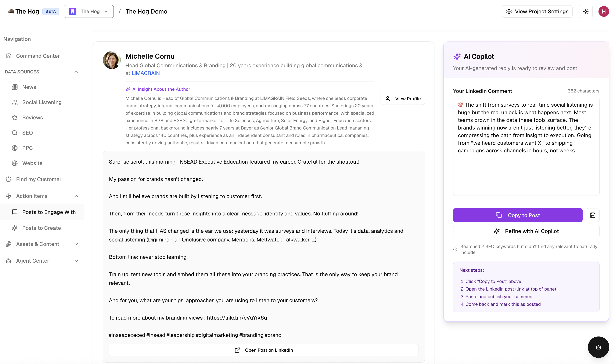The width and height of the screenshot is (615, 364).
Task: Open the chatbot floating robot button
Action: [598, 347]
